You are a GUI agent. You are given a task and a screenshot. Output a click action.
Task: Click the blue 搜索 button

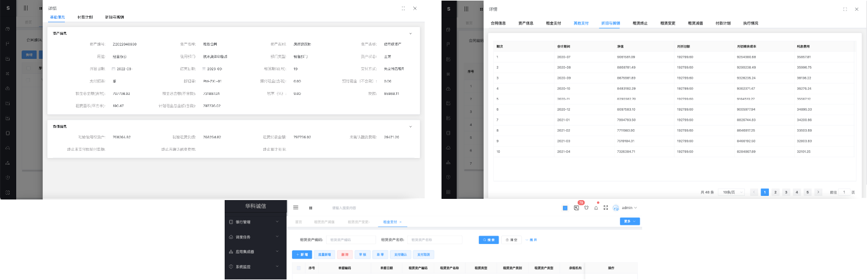pos(488,240)
